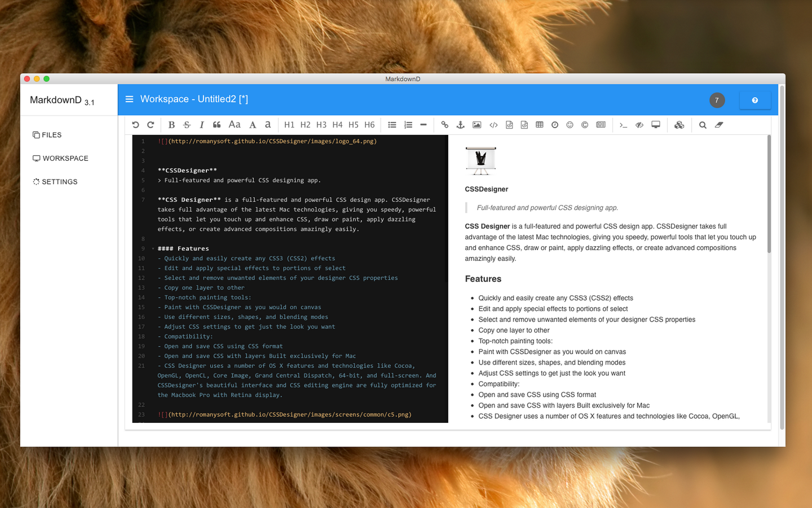The height and width of the screenshot is (508, 812).
Task: Insert code block icon beside the table icon
Action: 524,125
